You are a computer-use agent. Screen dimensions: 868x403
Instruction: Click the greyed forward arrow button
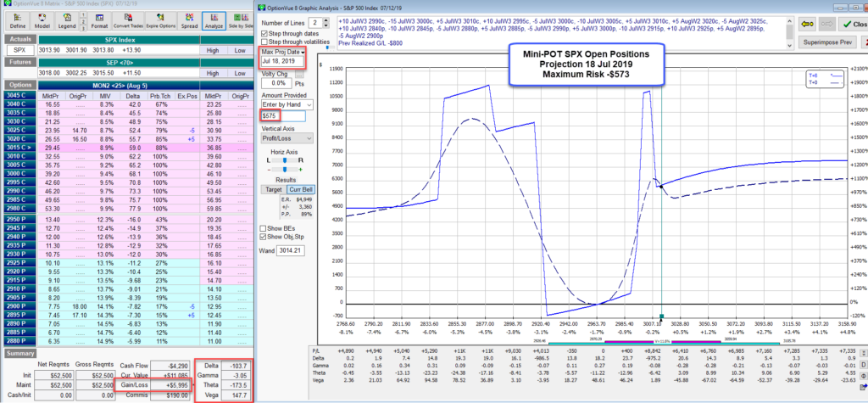(x=827, y=24)
